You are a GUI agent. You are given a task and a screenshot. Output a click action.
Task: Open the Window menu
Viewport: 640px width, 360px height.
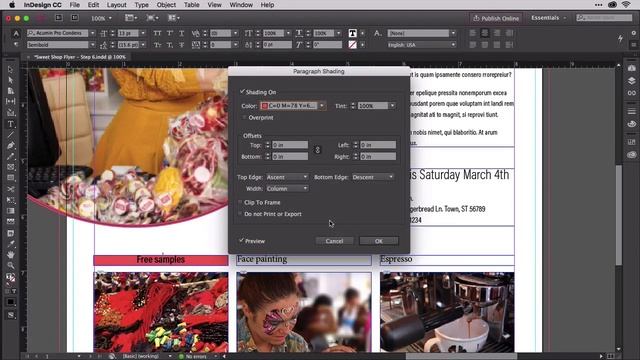click(241, 5)
